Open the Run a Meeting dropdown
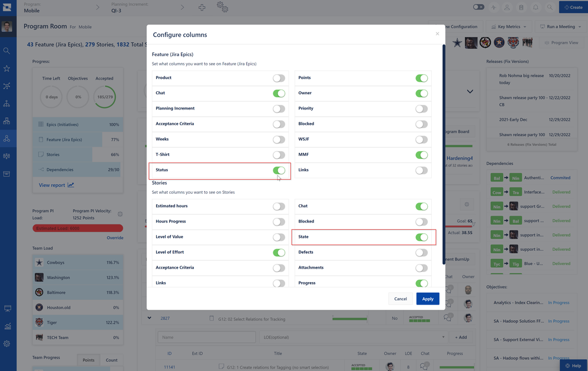The width and height of the screenshot is (588, 371). click(561, 26)
